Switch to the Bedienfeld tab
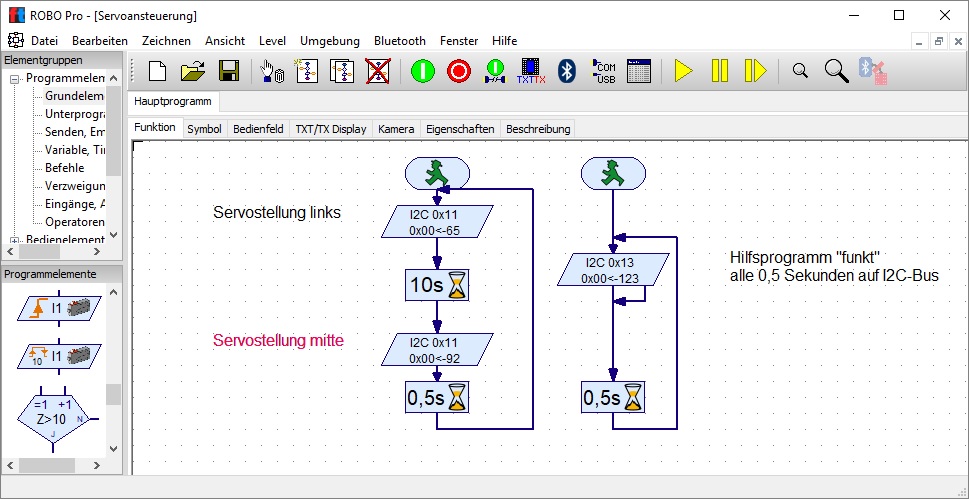 click(258, 129)
